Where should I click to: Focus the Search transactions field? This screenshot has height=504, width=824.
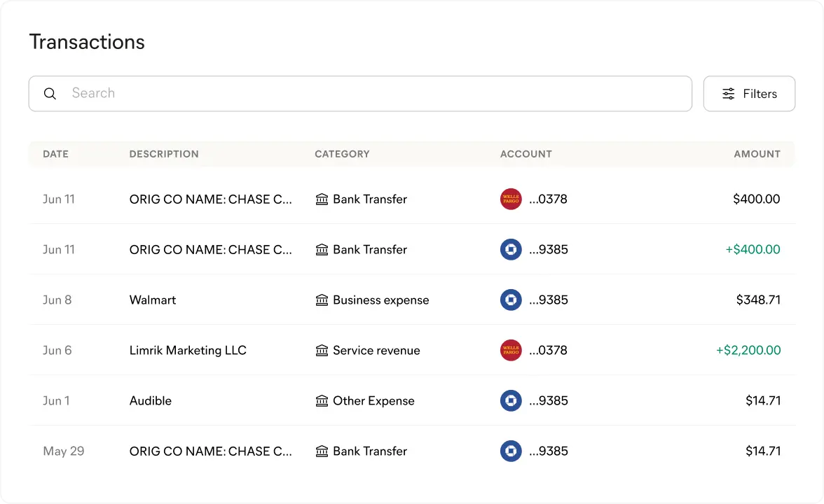point(371,94)
